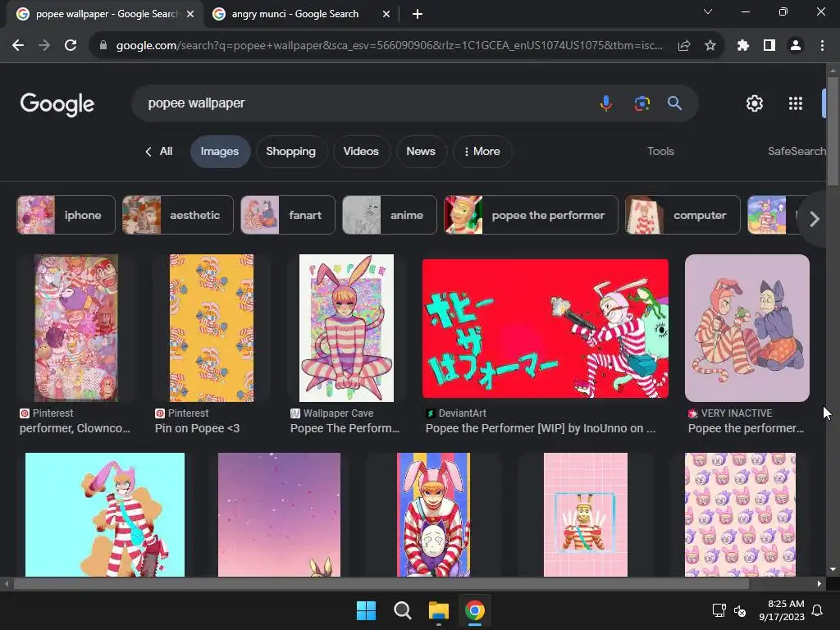Select the Images filter
The image size is (840, 630).
(x=220, y=152)
